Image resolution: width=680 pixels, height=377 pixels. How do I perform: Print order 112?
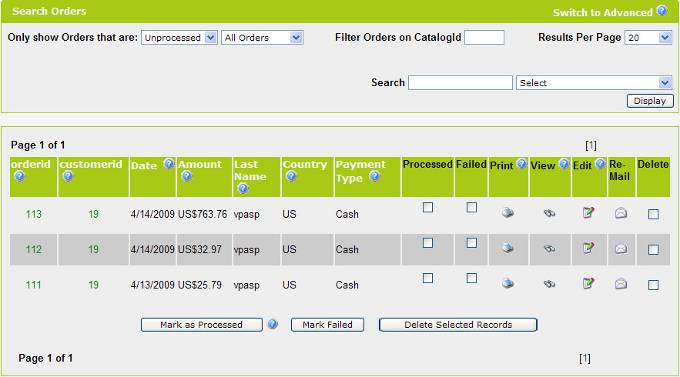pos(508,248)
